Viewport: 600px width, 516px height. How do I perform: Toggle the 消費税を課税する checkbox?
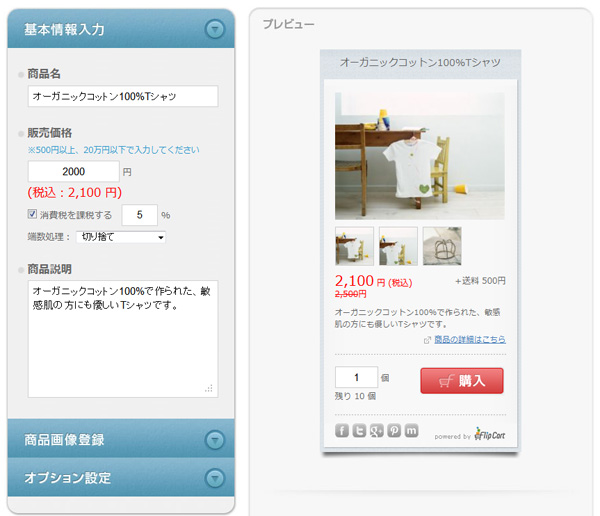coord(32,214)
